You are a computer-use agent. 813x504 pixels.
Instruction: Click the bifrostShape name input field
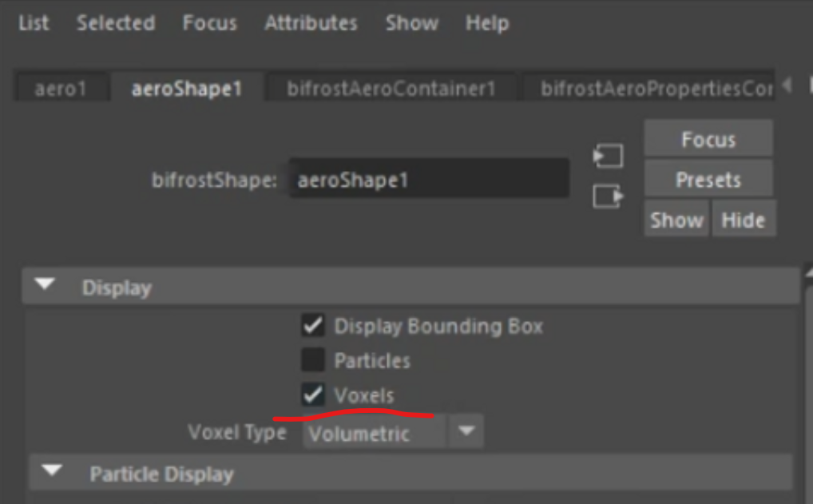click(429, 180)
